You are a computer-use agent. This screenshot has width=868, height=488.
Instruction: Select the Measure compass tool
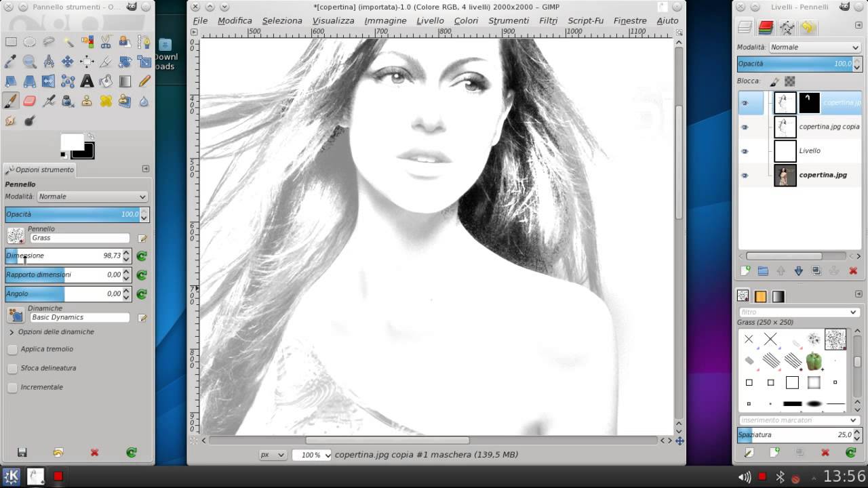pyautogui.click(x=49, y=62)
